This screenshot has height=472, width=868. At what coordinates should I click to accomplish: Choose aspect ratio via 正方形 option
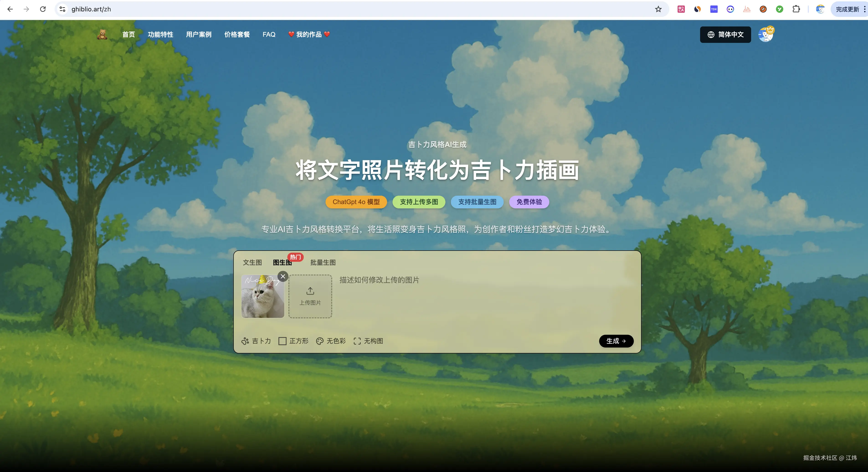[x=293, y=341]
